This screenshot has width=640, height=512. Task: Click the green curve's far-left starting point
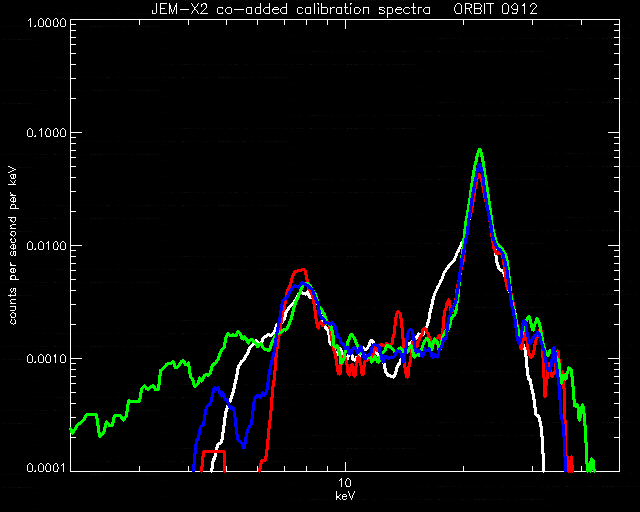tap(72, 430)
